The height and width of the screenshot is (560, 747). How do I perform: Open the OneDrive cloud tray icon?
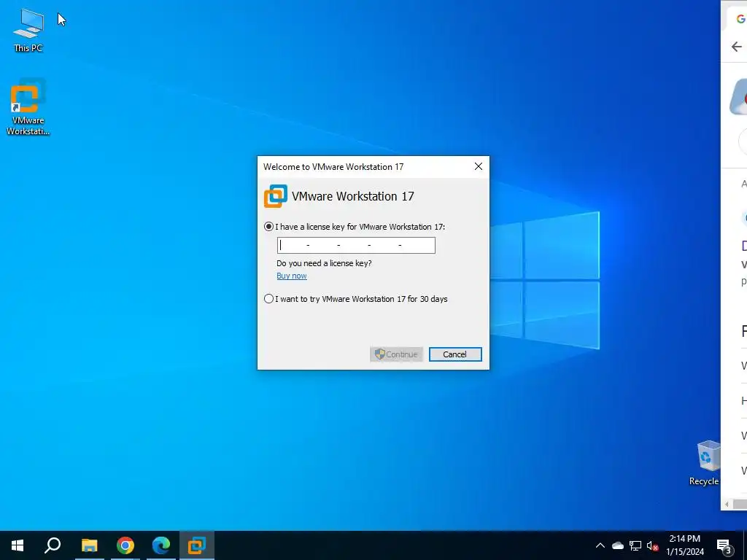tap(618, 545)
